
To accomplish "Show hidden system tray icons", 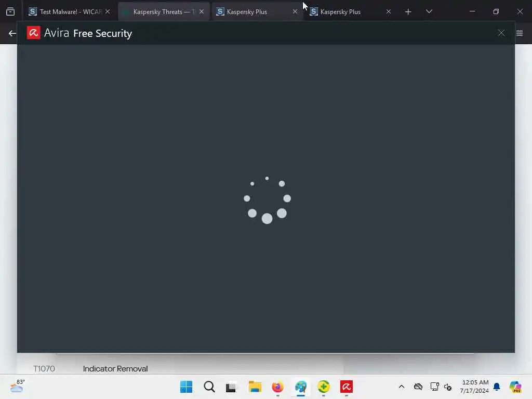I will [402, 387].
